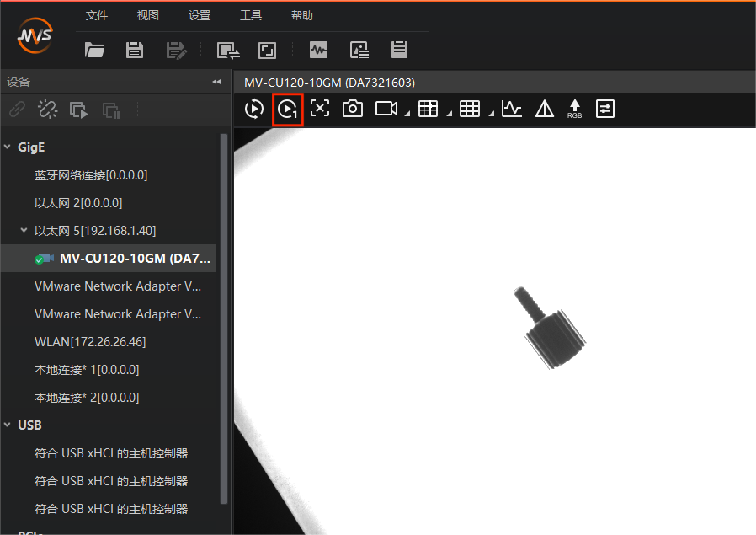
Task: Open the histogram line chart icon
Action: click(x=512, y=109)
